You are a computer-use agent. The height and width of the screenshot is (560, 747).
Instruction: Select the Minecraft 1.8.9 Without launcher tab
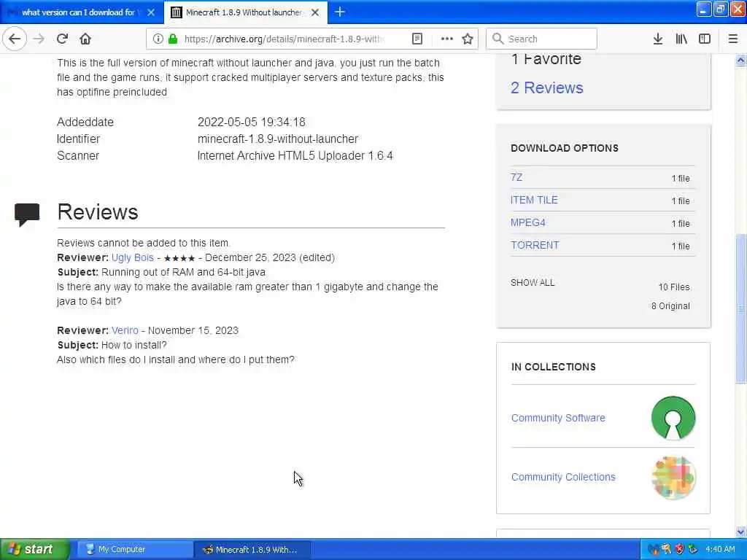point(244,12)
